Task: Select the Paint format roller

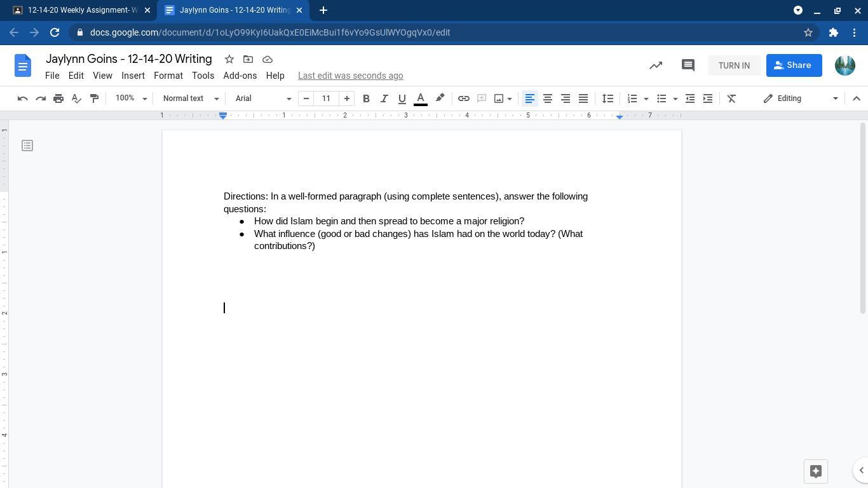Action: pyautogui.click(x=94, y=98)
